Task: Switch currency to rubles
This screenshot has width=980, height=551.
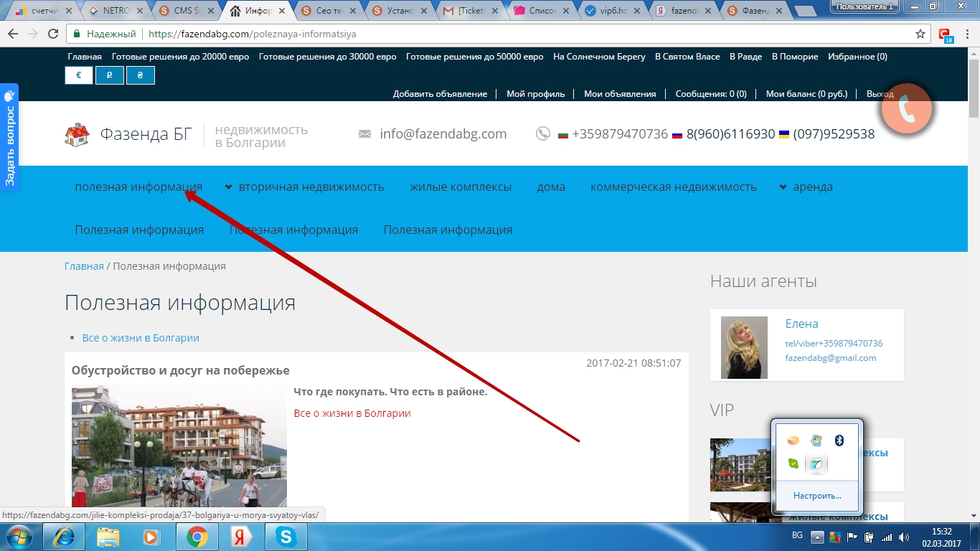Action: (x=110, y=75)
